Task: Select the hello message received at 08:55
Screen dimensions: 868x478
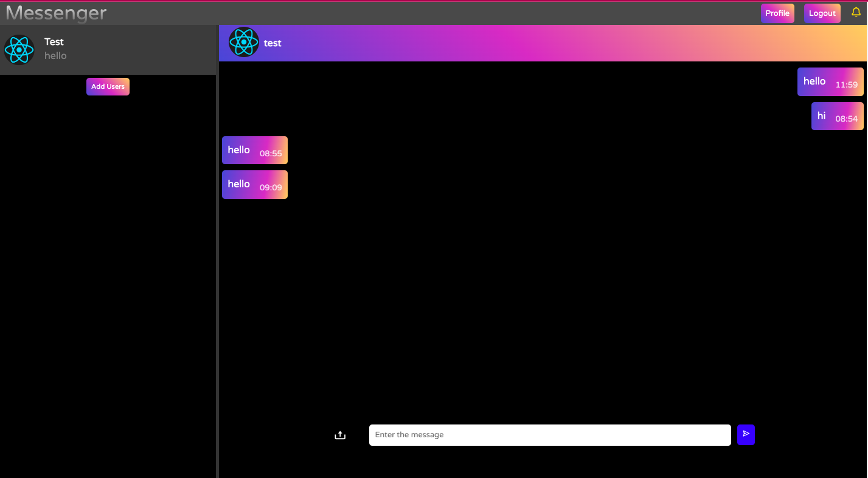Action: pyautogui.click(x=255, y=150)
